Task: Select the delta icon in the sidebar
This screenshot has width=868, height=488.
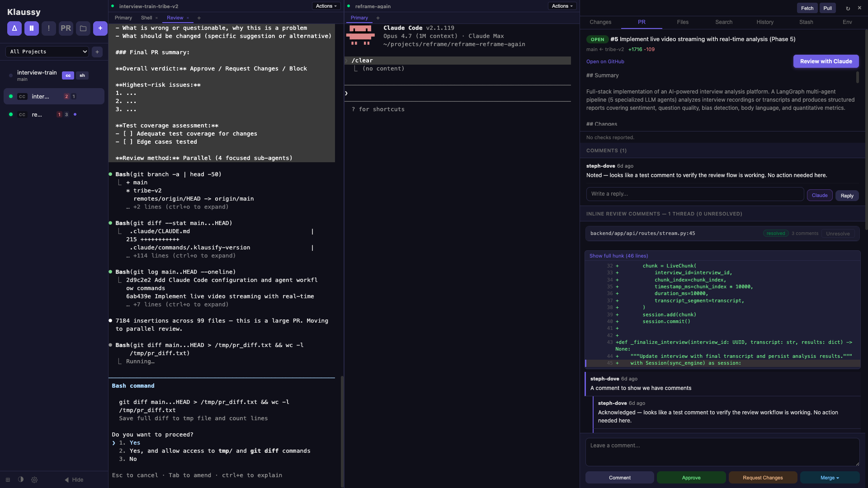Action: [14, 28]
